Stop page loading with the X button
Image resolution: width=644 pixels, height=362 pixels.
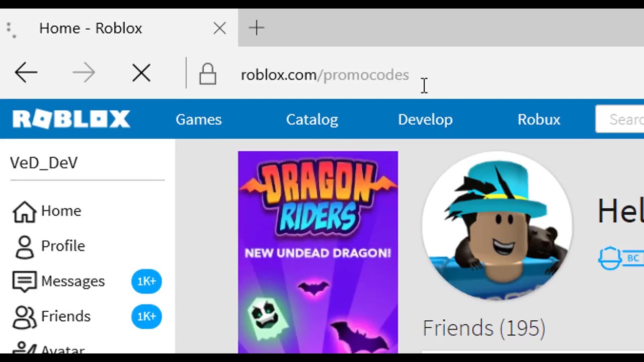[x=141, y=73]
